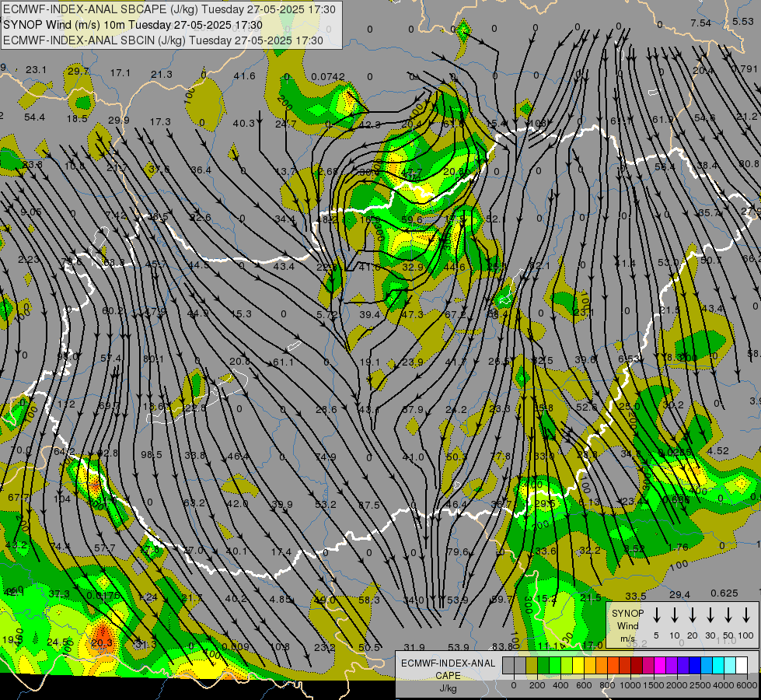Click the 2500 tick label of the CAPE legend
The image size is (761, 700).
(x=700, y=685)
